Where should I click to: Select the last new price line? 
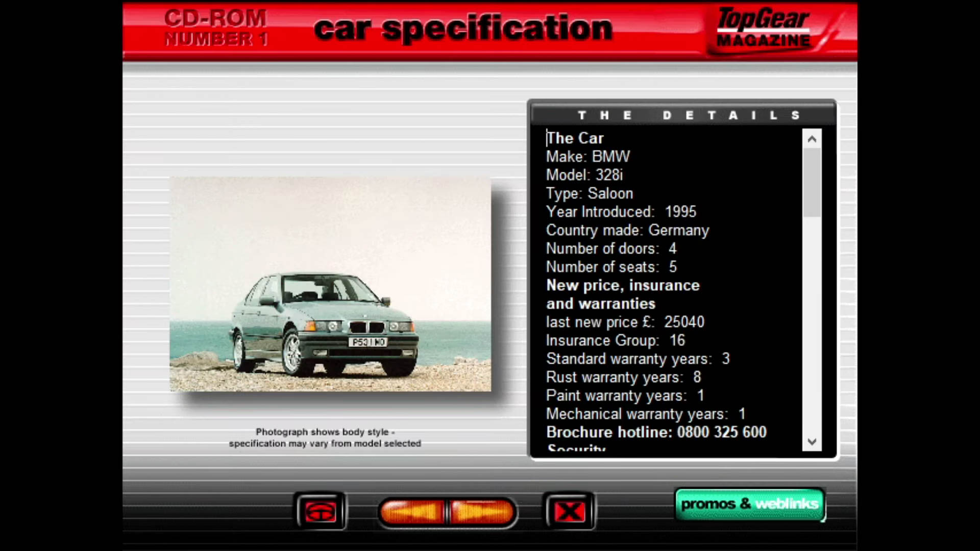pyautogui.click(x=625, y=322)
